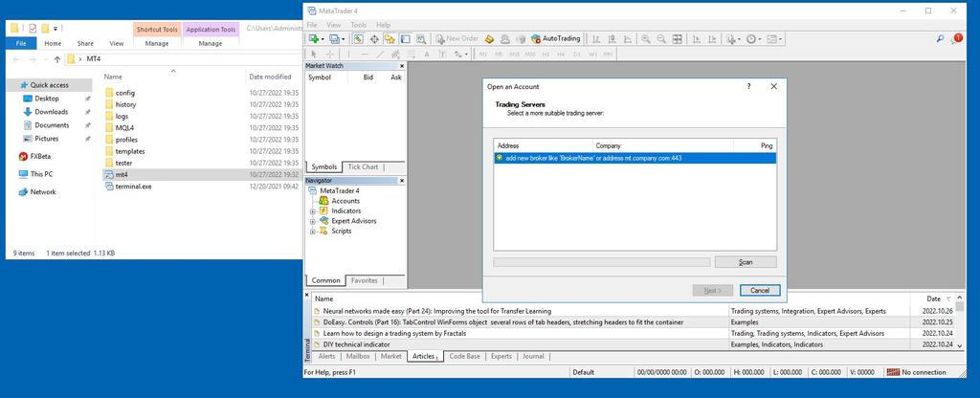Toggle the Chart Shift toolbar icon
Viewport: 980px width, 398px height.
711,38
